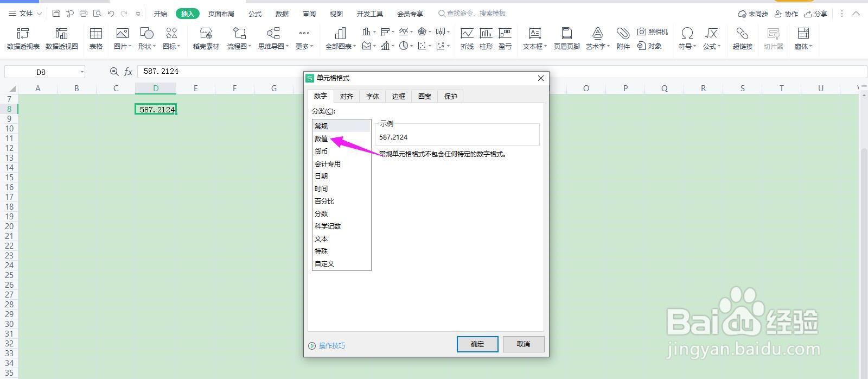
Task: Select 货币 in the category list
Action: click(341, 151)
